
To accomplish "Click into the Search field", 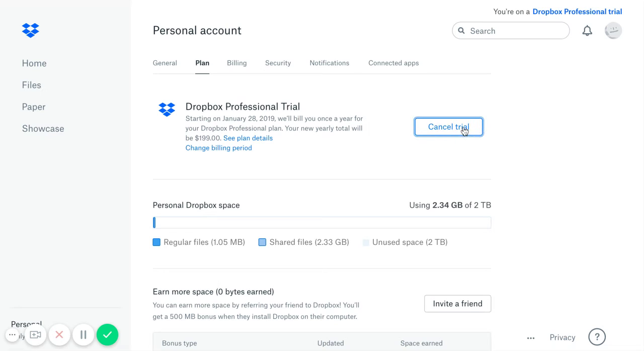I will [x=516, y=31].
